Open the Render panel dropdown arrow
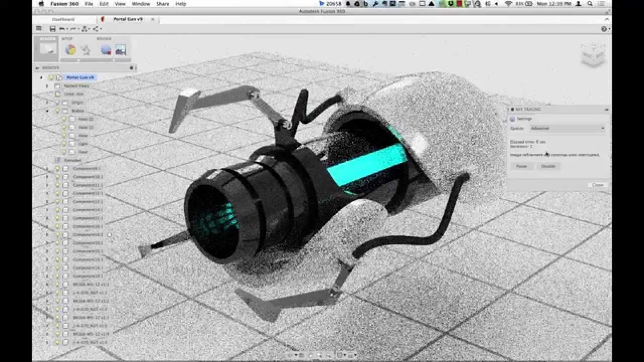 [113, 60]
